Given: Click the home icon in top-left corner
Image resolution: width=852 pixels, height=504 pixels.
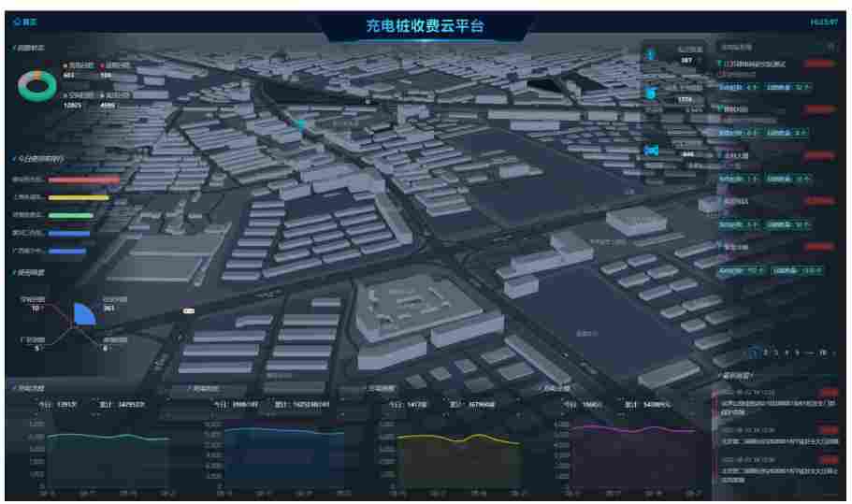Looking at the screenshot, I should click(18, 21).
